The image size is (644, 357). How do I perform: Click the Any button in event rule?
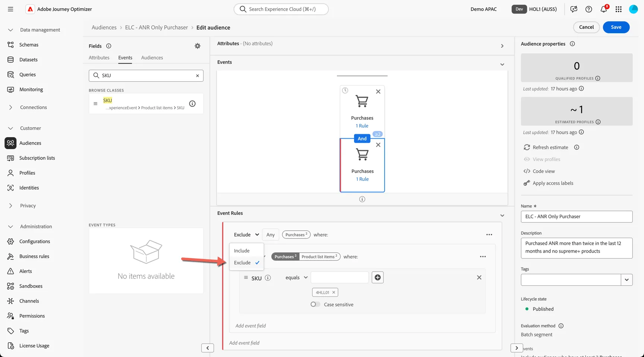click(271, 235)
